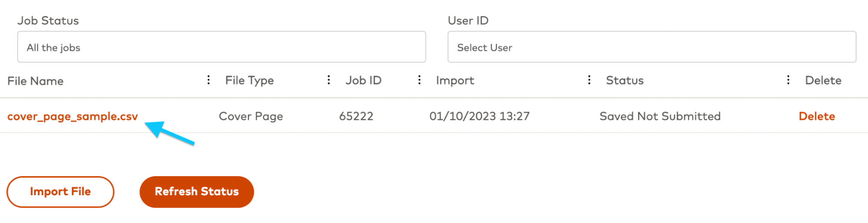Viewport: 868px width, 223px height.
Task: Select the 'Saved Not Submitted' status cell
Action: coord(660,116)
